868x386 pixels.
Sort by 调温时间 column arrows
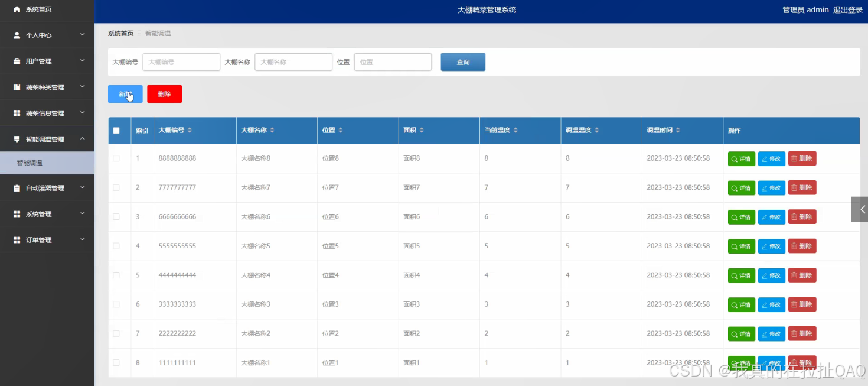[x=678, y=131]
